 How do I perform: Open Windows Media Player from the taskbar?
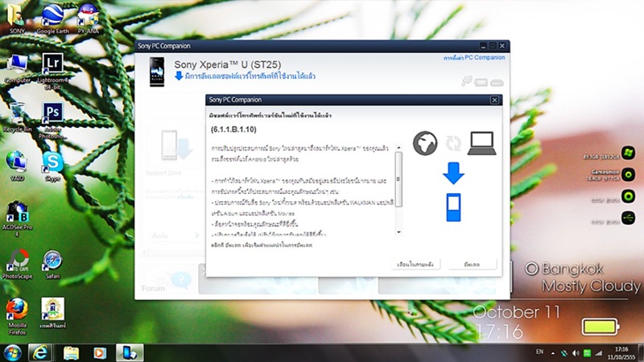pyautogui.click(x=99, y=352)
